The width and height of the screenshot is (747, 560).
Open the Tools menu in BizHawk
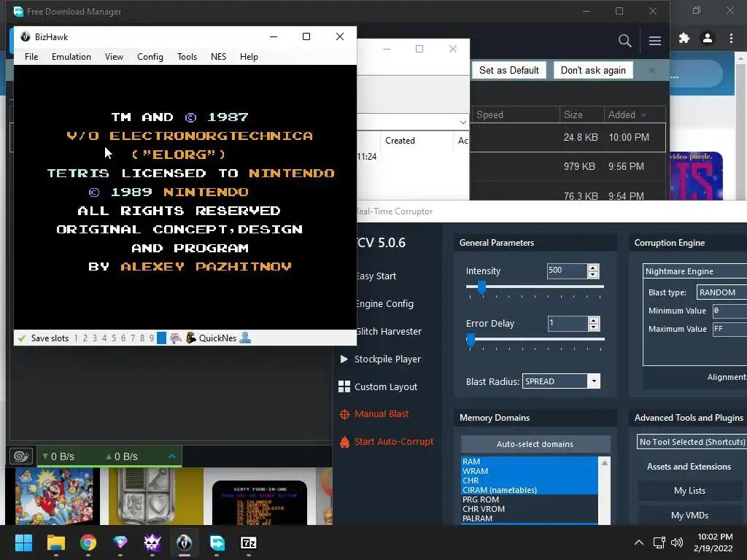[x=187, y=57]
